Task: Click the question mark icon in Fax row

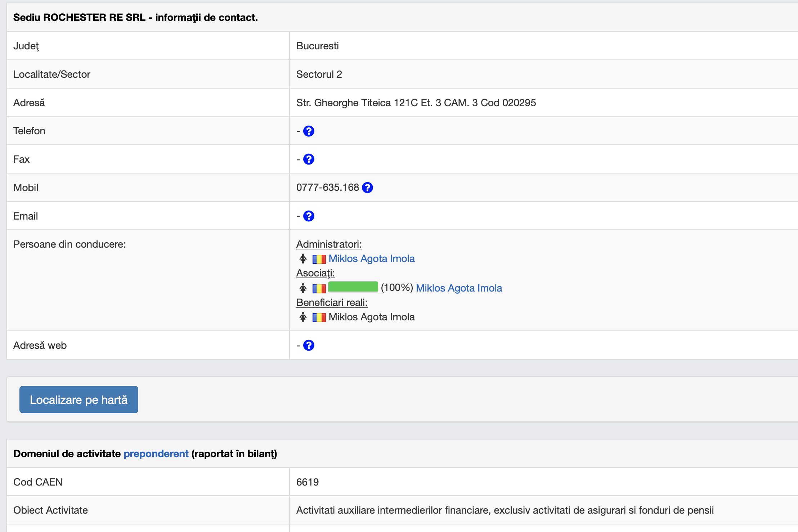Action: [x=309, y=159]
